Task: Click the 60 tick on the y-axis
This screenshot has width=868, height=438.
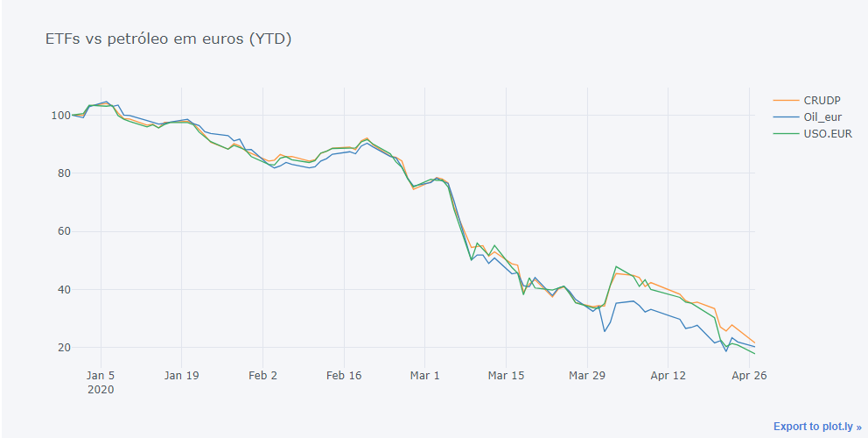Action: 62,231
